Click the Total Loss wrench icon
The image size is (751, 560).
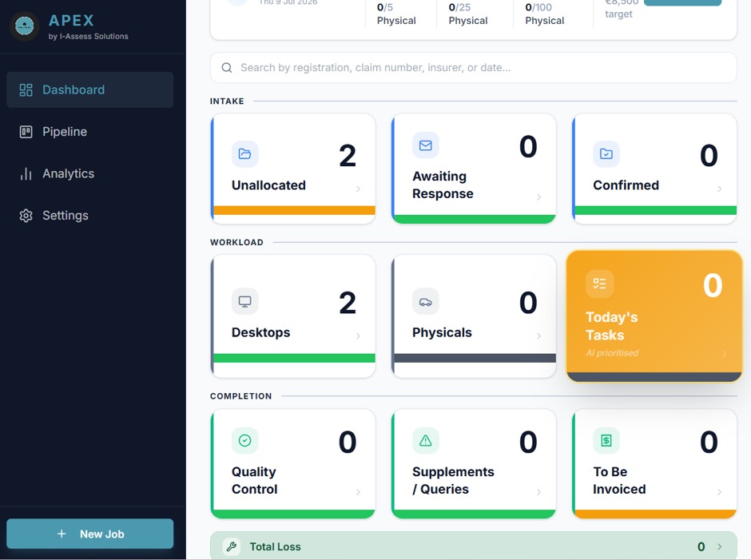pos(232,546)
